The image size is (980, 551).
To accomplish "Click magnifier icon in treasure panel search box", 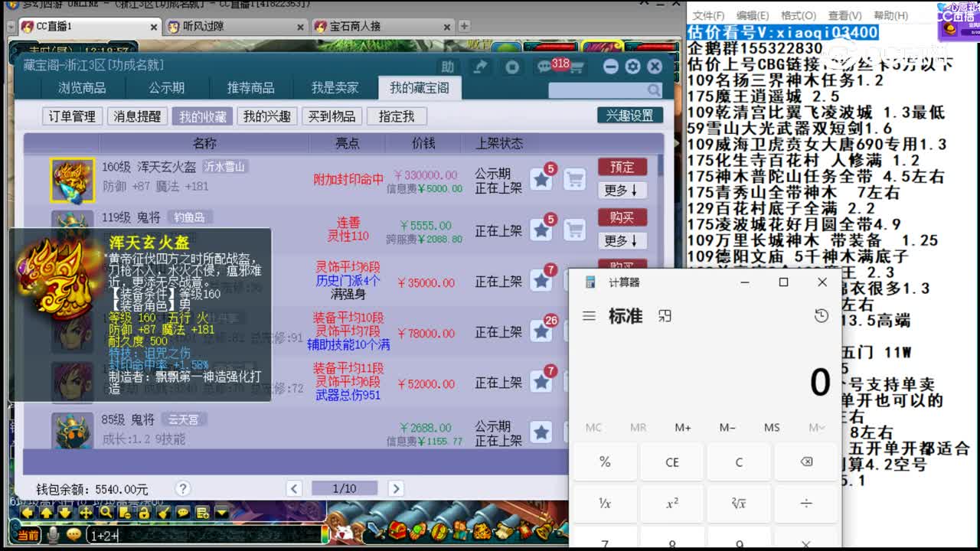I will coord(654,90).
